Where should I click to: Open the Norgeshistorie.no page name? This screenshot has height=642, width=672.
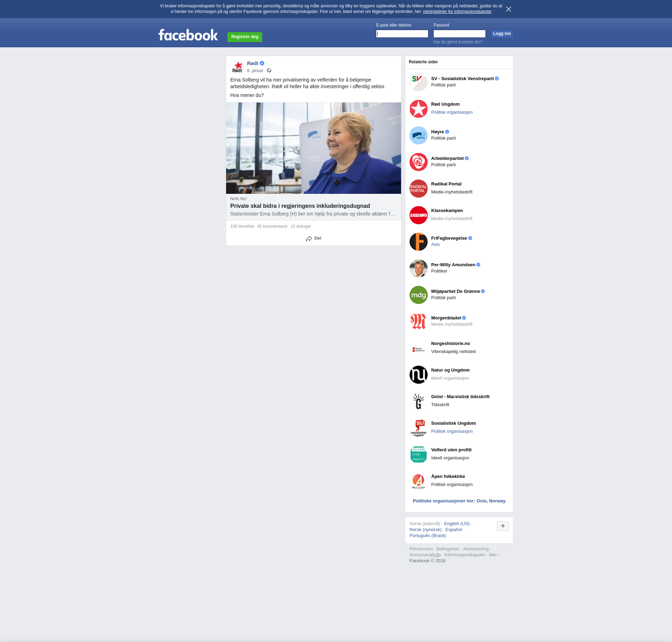[x=450, y=344]
